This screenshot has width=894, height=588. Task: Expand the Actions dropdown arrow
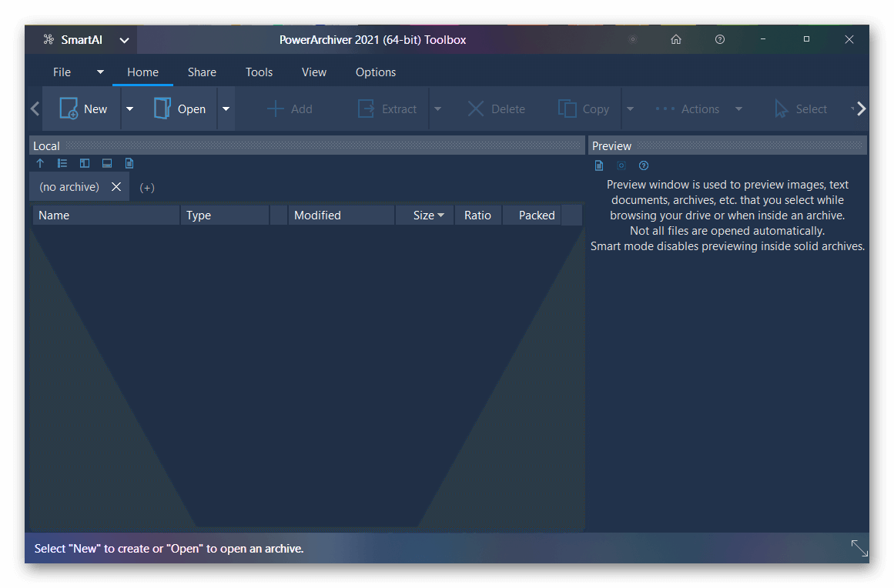click(738, 109)
